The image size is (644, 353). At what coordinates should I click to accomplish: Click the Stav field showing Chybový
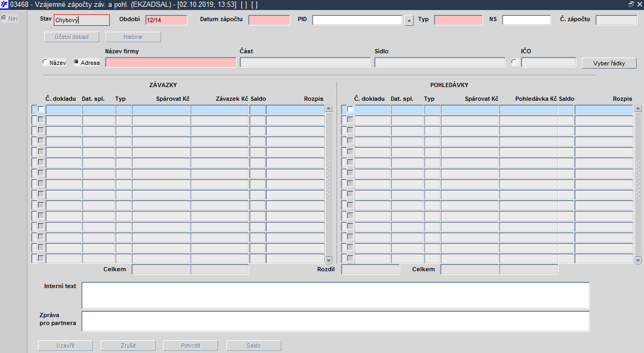coord(82,20)
